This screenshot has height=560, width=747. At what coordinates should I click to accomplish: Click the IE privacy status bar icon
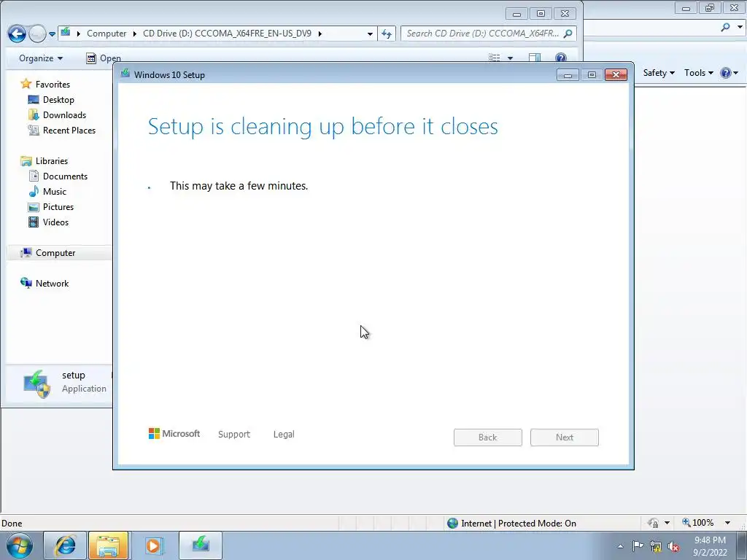(x=653, y=523)
